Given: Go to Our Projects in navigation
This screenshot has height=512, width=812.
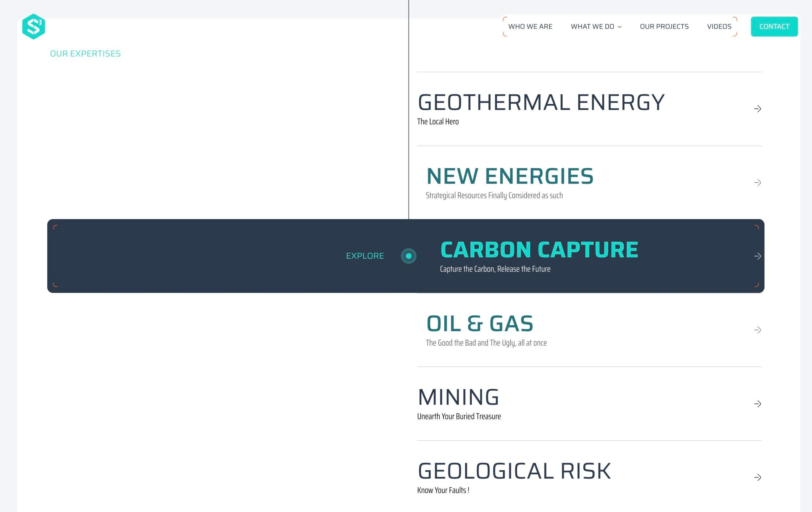Looking at the screenshot, I should [x=664, y=26].
